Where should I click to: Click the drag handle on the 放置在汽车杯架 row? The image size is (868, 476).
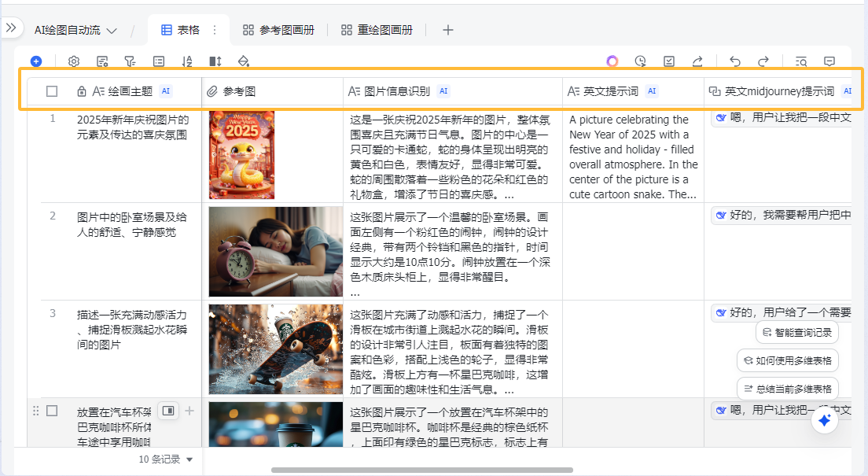pos(36,411)
